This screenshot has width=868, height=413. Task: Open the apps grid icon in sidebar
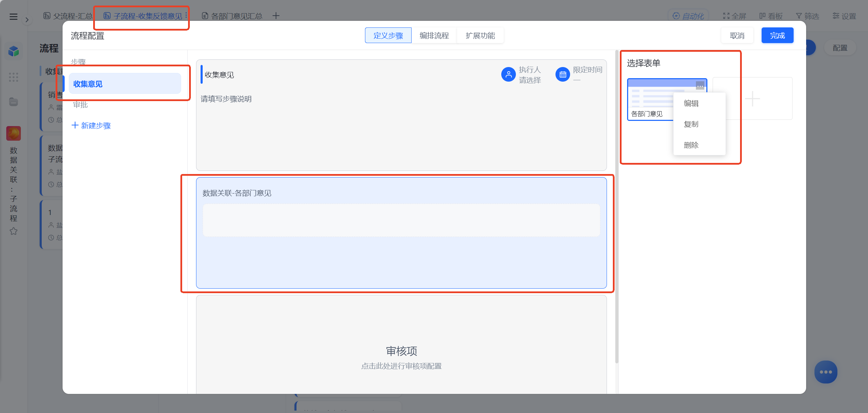[x=13, y=77]
